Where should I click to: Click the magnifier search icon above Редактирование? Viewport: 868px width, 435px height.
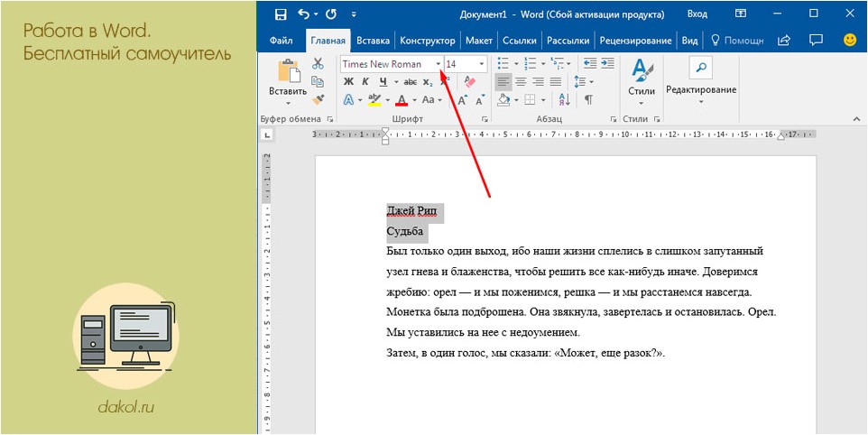[x=701, y=68]
